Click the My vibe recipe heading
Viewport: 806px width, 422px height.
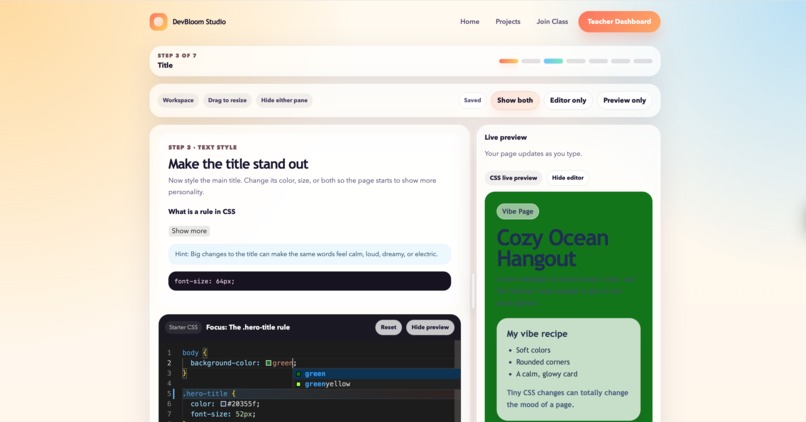point(537,334)
